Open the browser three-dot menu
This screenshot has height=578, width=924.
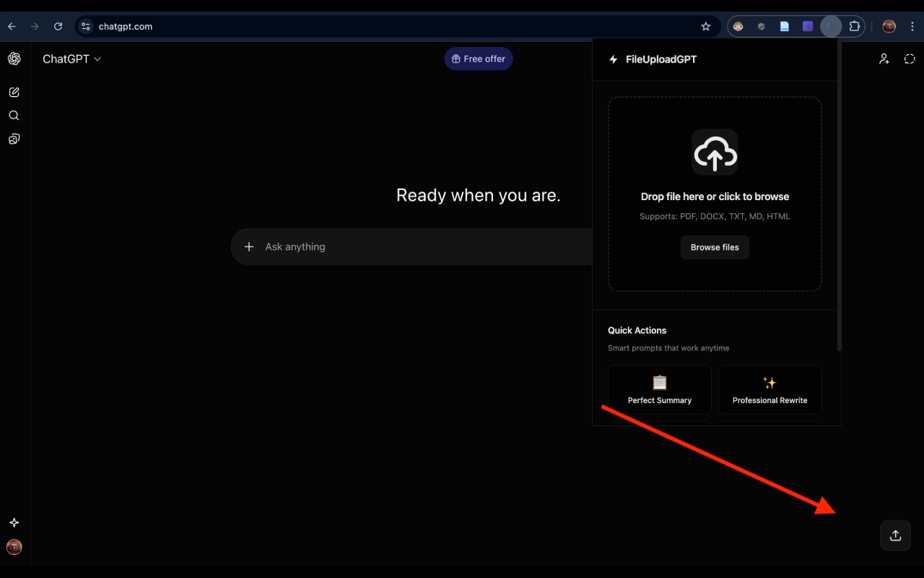[912, 26]
